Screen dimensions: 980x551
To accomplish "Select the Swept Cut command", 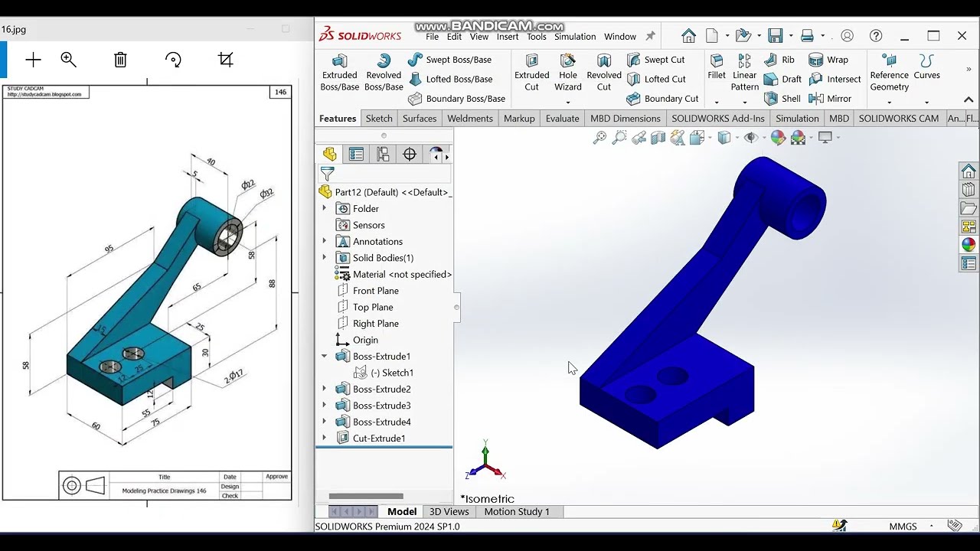I will [655, 60].
